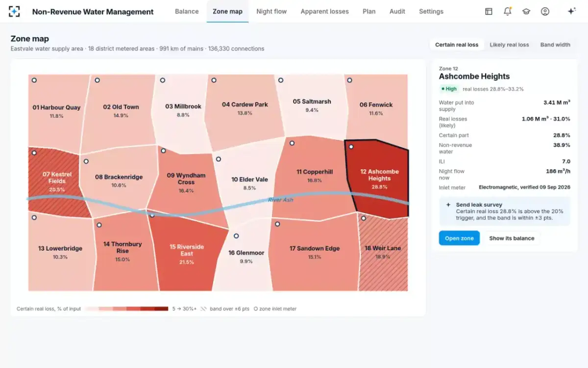The width and height of the screenshot is (588, 368).
Task: Click the Open zone button
Action: [459, 238]
